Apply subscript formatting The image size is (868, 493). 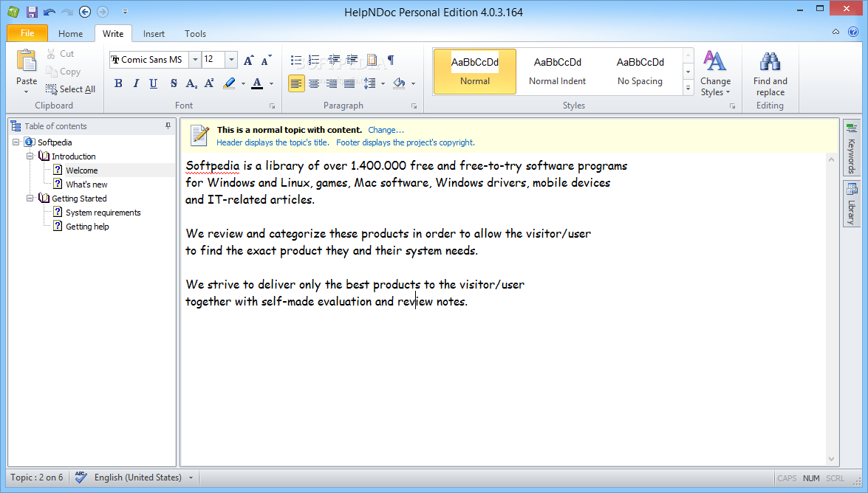[191, 83]
